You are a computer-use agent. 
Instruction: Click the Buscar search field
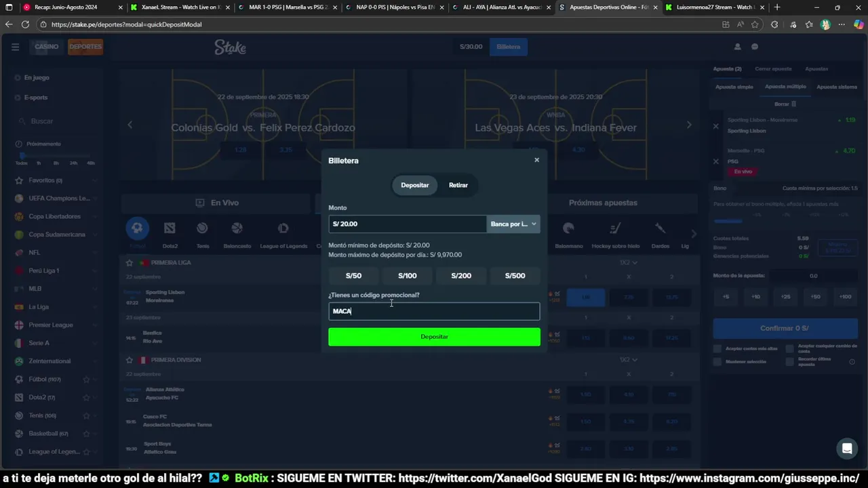click(56, 121)
